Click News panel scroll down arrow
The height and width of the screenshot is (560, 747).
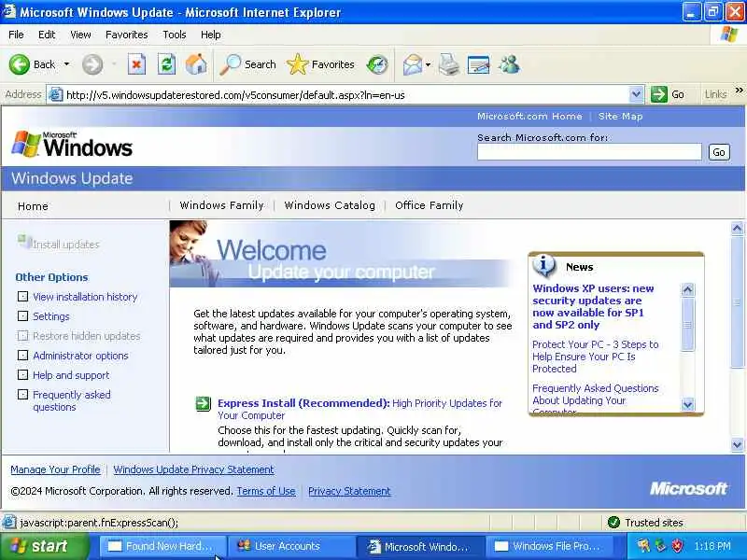[687, 405]
